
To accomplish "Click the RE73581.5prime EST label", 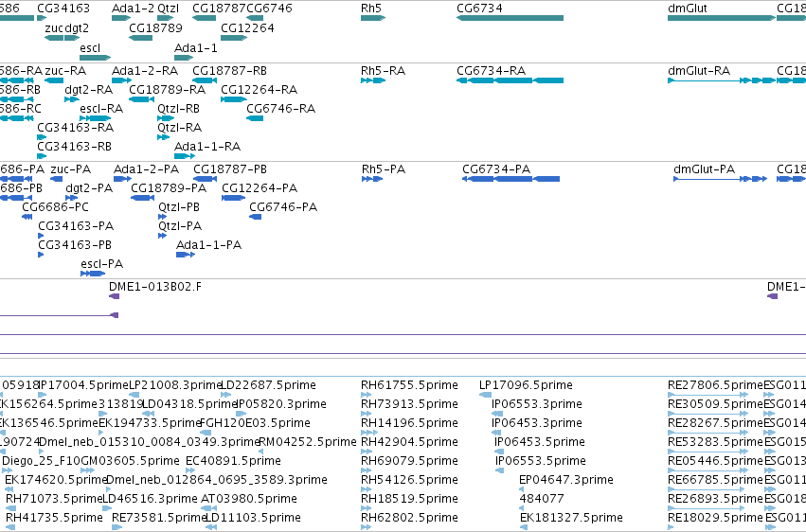I will tap(159, 518).
